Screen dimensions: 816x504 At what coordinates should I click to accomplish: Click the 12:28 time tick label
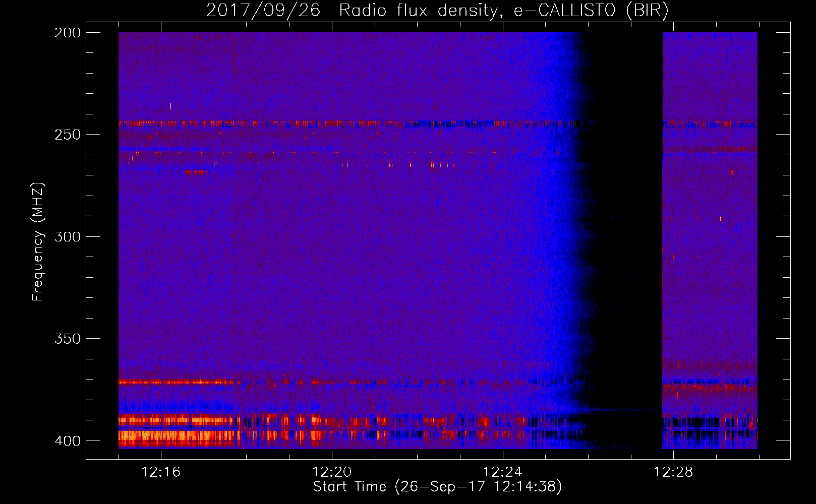[674, 472]
